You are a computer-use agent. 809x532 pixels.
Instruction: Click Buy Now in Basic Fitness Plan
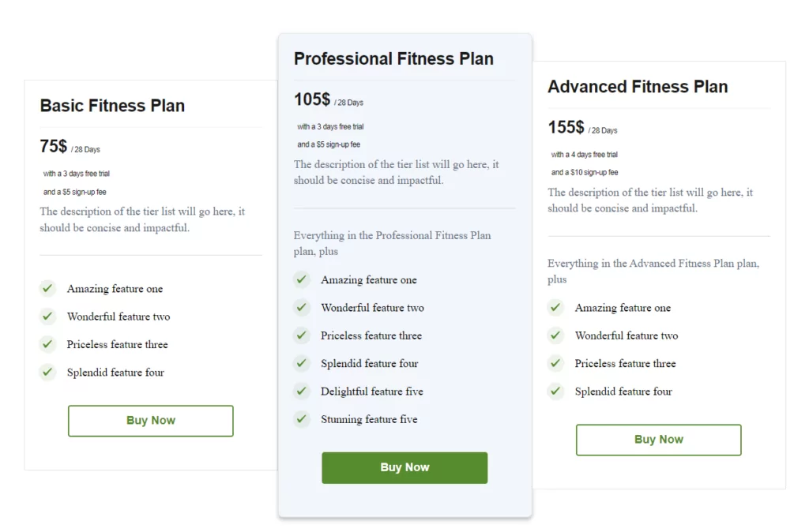coord(151,421)
